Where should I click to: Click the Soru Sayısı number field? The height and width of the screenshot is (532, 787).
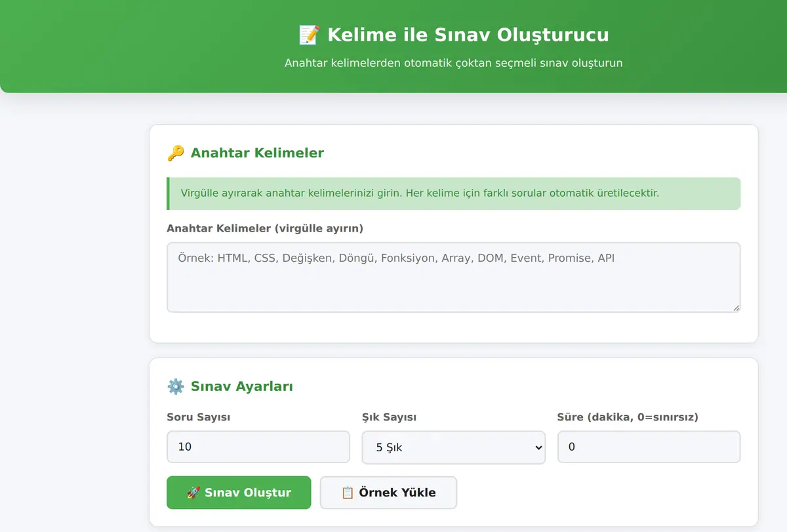(258, 447)
